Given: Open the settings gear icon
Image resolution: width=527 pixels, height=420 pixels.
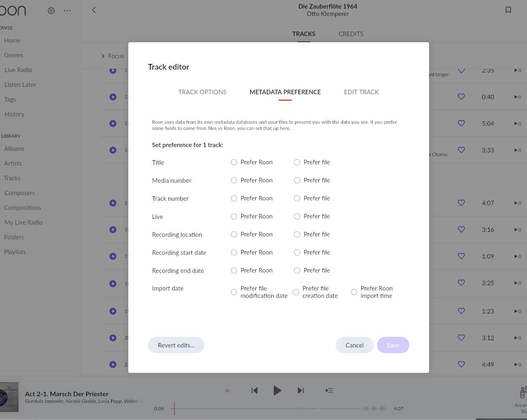Looking at the screenshot, I should click(51, 11).
